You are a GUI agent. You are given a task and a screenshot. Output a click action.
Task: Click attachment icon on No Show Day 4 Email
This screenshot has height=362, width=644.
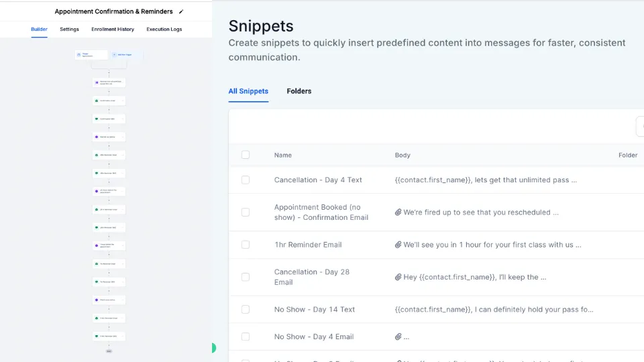pos(398,337)
